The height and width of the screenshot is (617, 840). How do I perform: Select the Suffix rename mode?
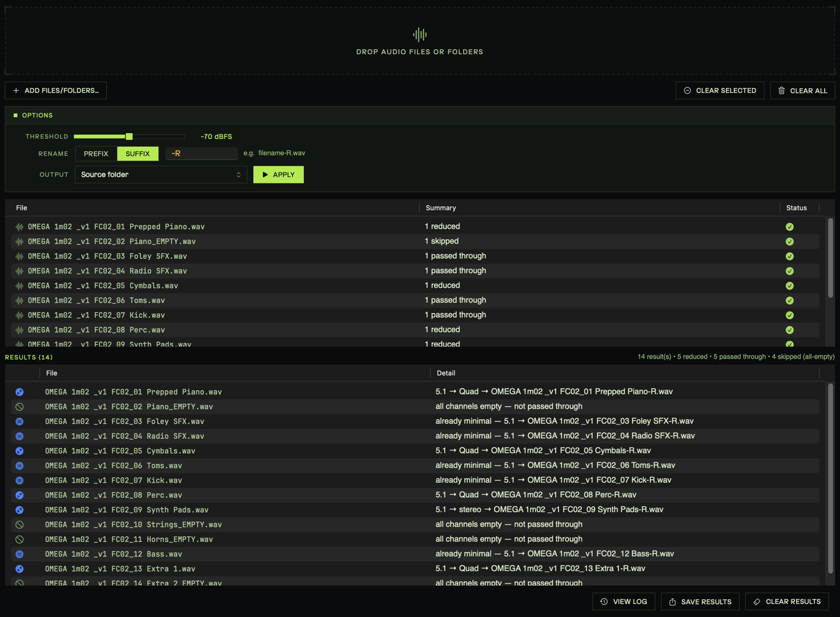tap(137, 154)
